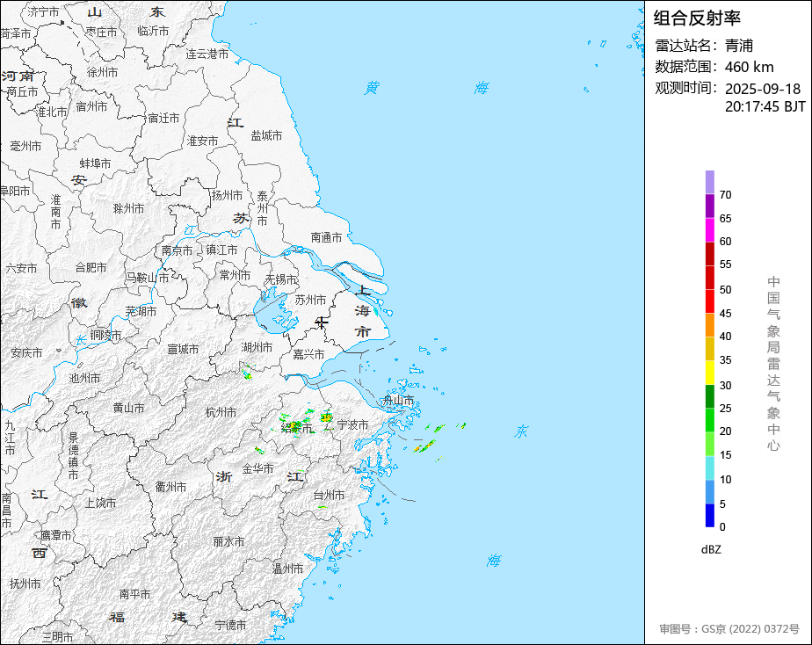Click the 宣城市 city label

click(183, 350)
